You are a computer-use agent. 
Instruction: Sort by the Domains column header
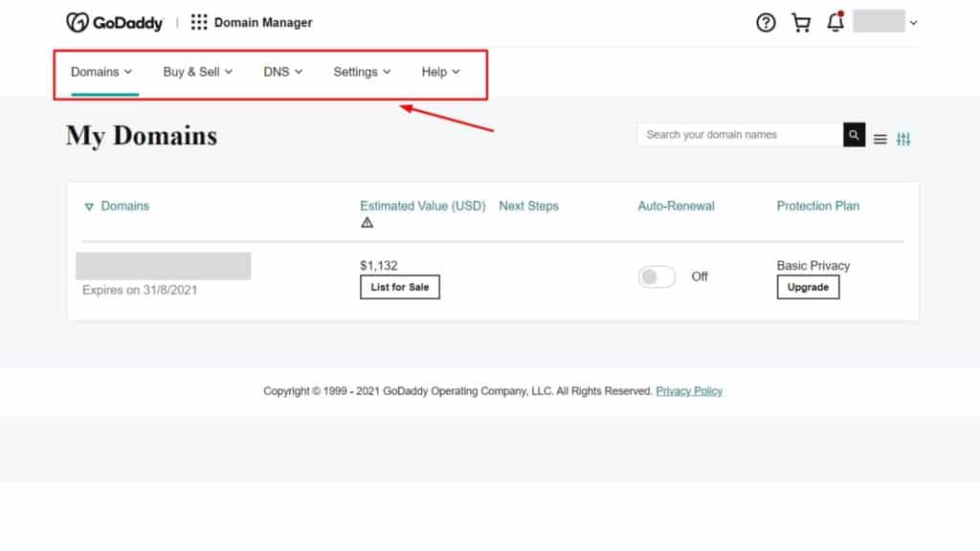coord(124,206)
